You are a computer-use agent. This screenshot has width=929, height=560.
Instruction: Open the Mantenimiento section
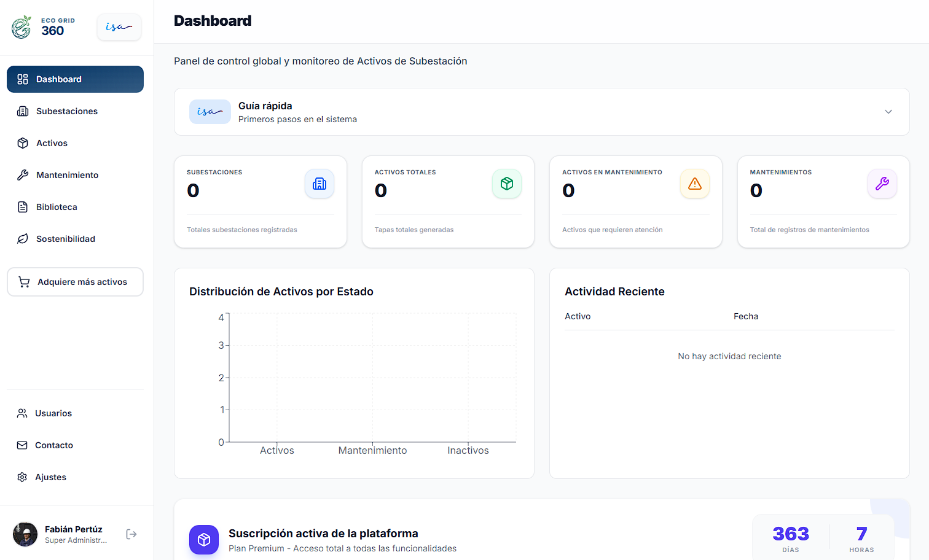pos(67,175)
